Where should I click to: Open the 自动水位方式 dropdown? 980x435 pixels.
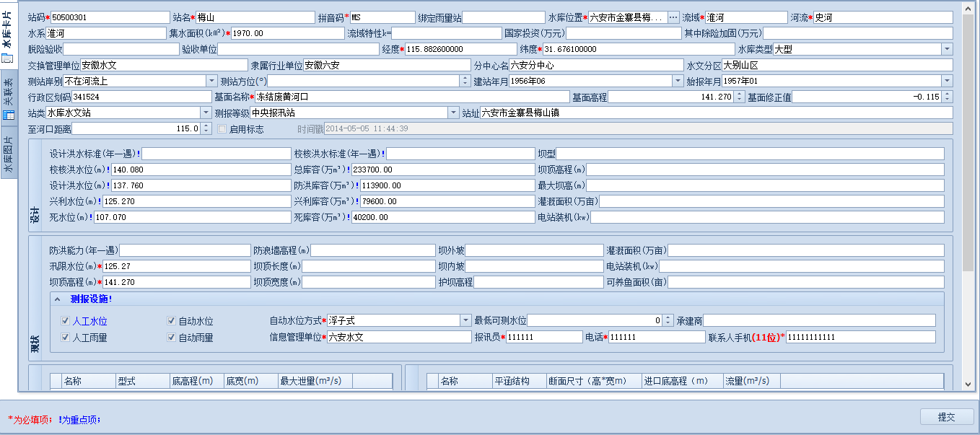pos(465,320)
